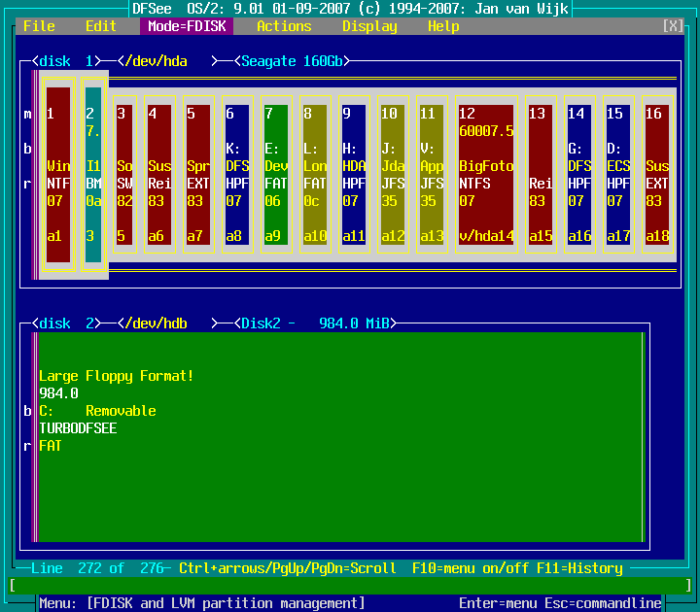Close the window with the [X] button
Viewport: 700px width, 612px height.
coord(673,26)
